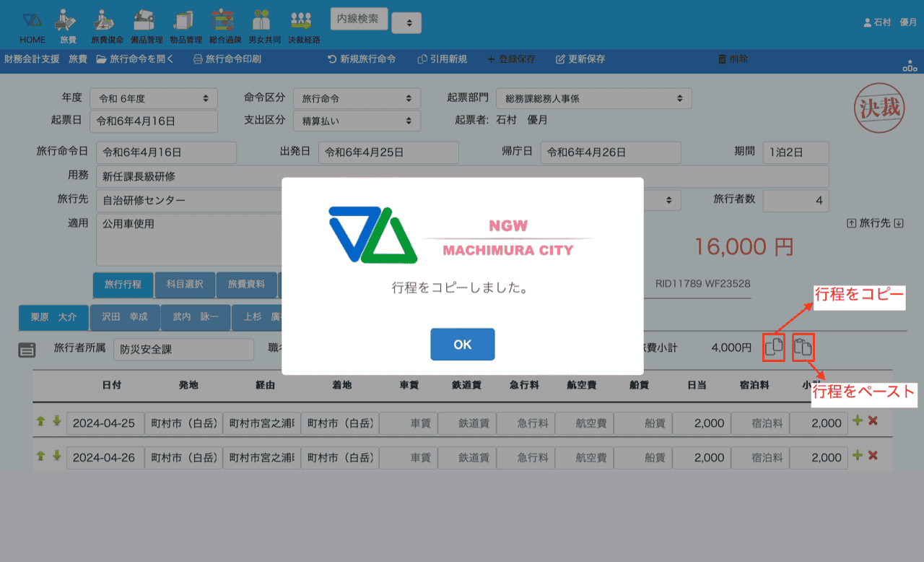Viewport: 924px width, 562px height.
Task: Open the 決裁経路 icon
Action: point(303,26)
